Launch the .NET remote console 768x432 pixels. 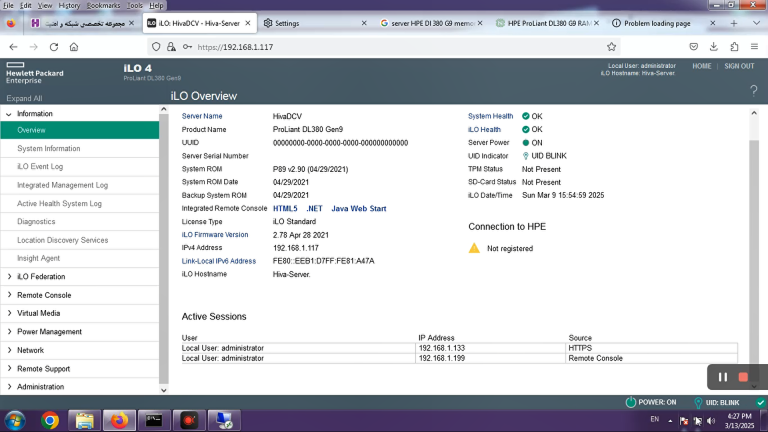coord(314,209)
